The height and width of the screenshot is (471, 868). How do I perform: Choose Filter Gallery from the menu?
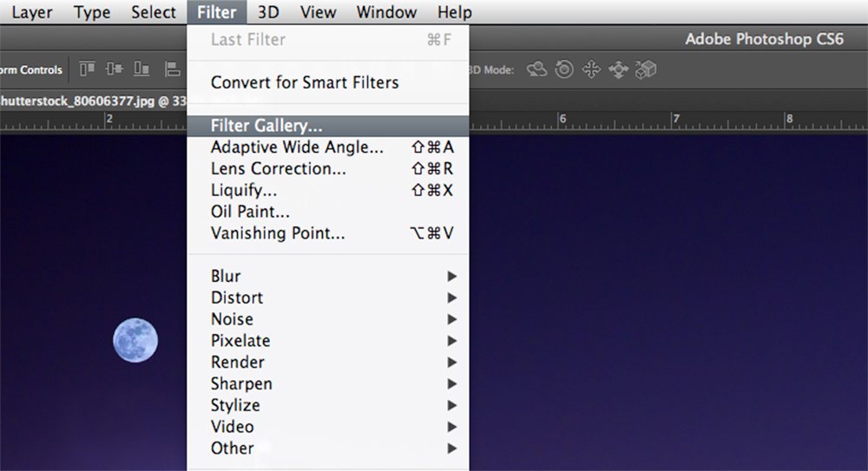(266, 126)
